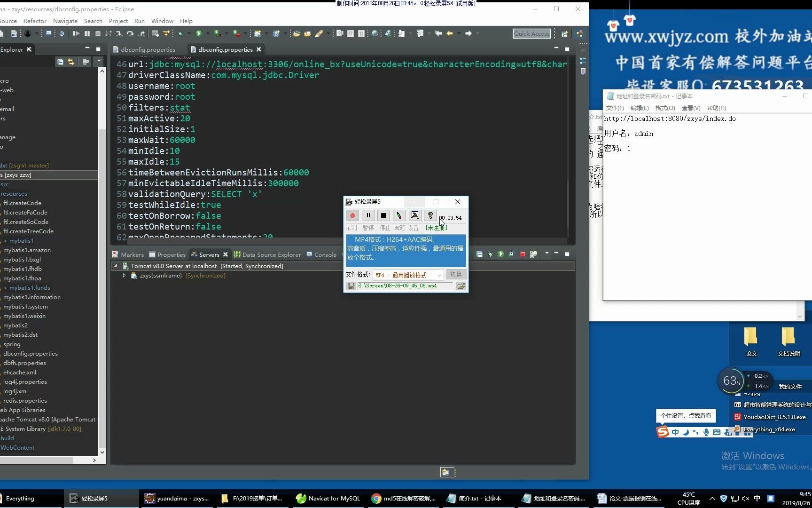Minimize the Servers view panel
The height and width of the screenshot is (508, 812).
tap(556, 254)
